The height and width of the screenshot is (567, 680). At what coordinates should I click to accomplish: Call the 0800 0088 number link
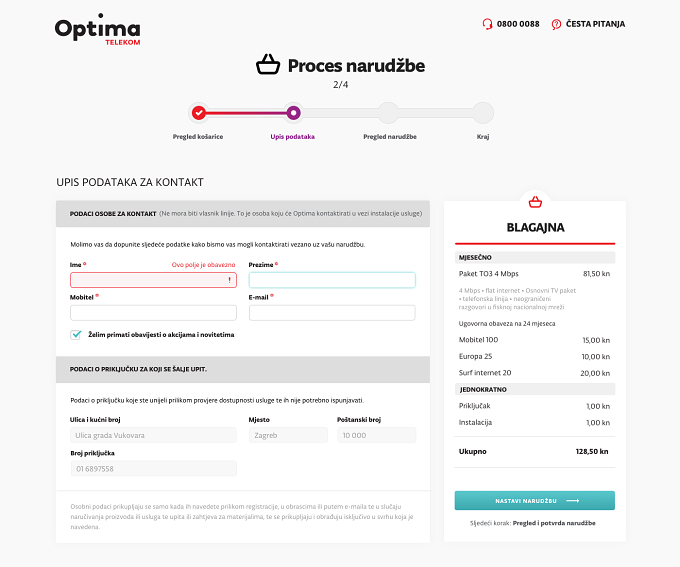[x=518, y=24]
